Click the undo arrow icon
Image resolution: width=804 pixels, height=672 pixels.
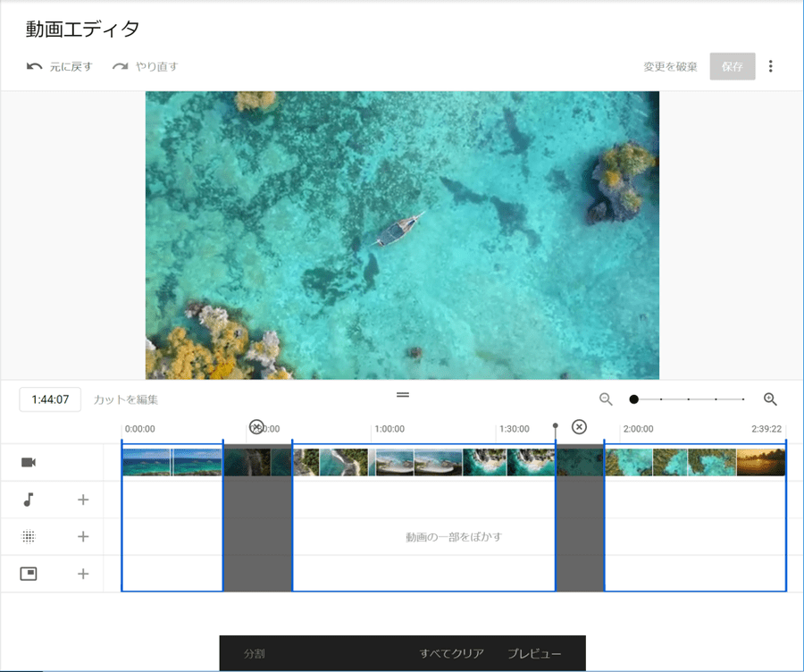pos(35,67)
